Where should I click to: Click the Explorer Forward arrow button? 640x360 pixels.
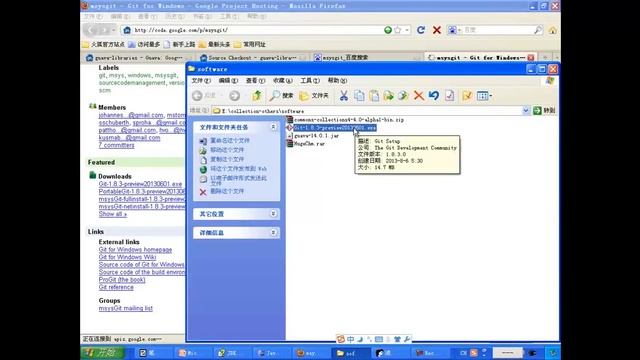[234, 96]
